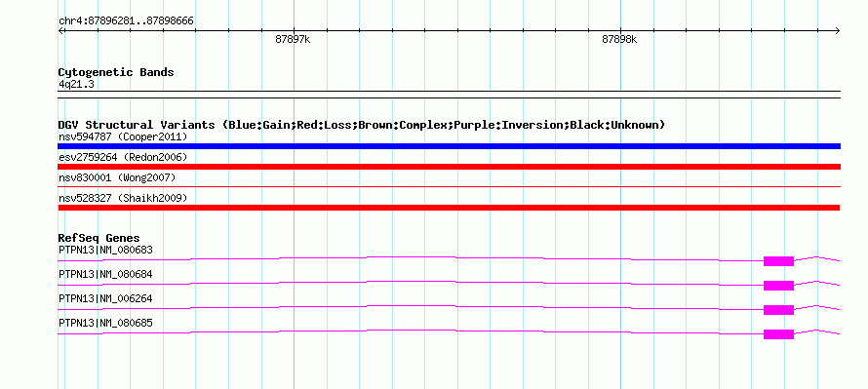
Task: Open the PTPN13|NM_080684 transcript label
Action: pos(105,275)
